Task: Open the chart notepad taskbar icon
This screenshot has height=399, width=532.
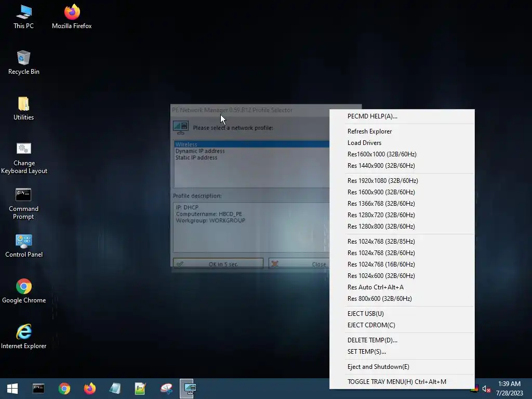Action: point(140,389)
